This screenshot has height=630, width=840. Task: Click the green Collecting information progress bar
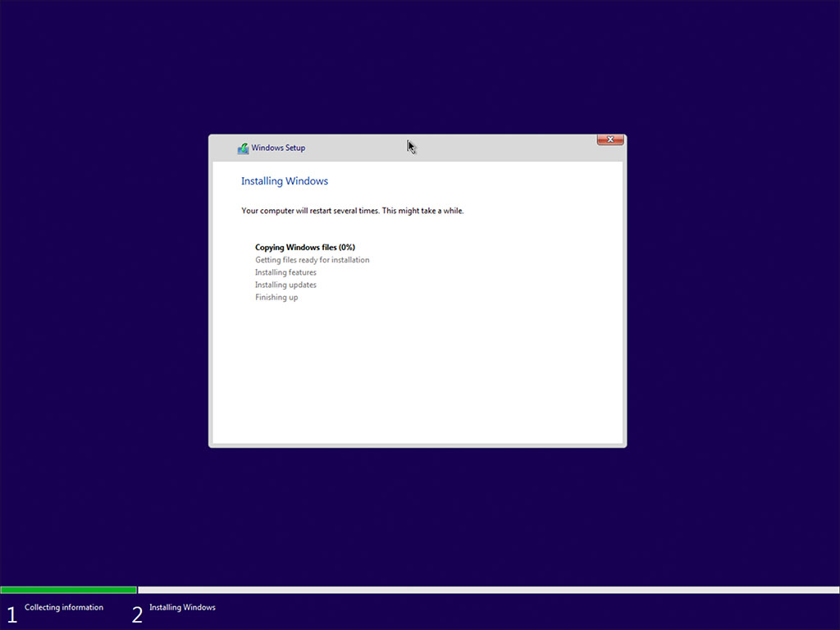[69, 590]
